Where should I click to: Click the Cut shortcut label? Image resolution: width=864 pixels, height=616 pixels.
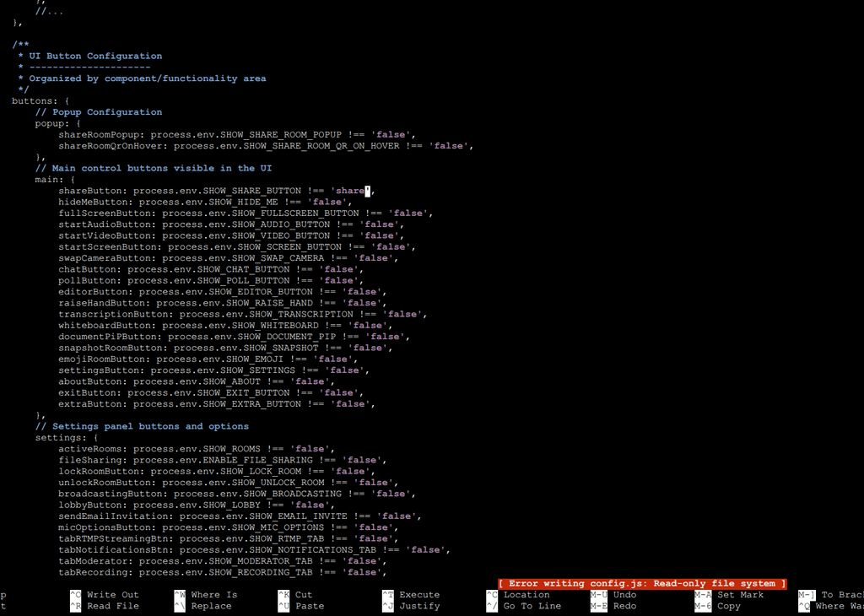tap(304, 595)
